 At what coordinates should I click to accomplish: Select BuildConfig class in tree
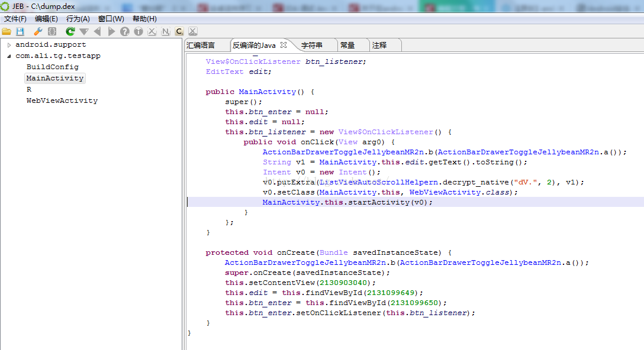click(53, 67)
